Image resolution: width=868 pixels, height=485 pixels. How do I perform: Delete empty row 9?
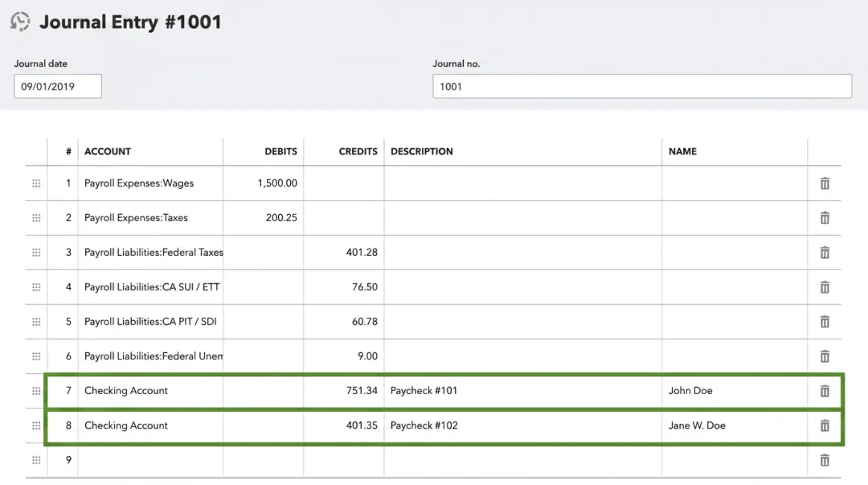(825, 460)
